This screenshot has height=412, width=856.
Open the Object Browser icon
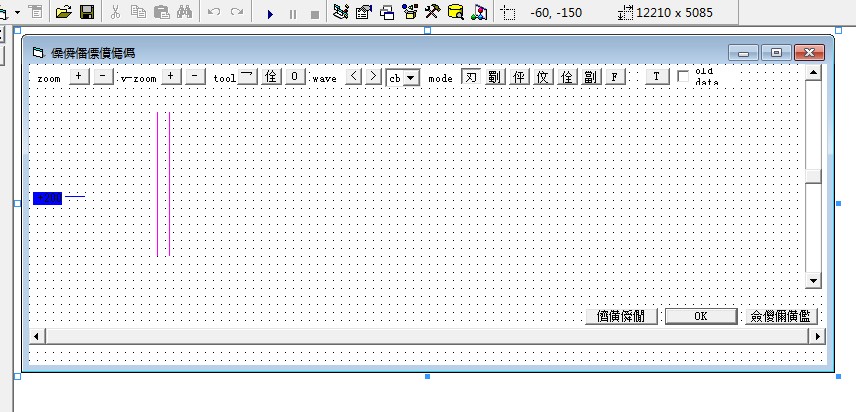409,12
